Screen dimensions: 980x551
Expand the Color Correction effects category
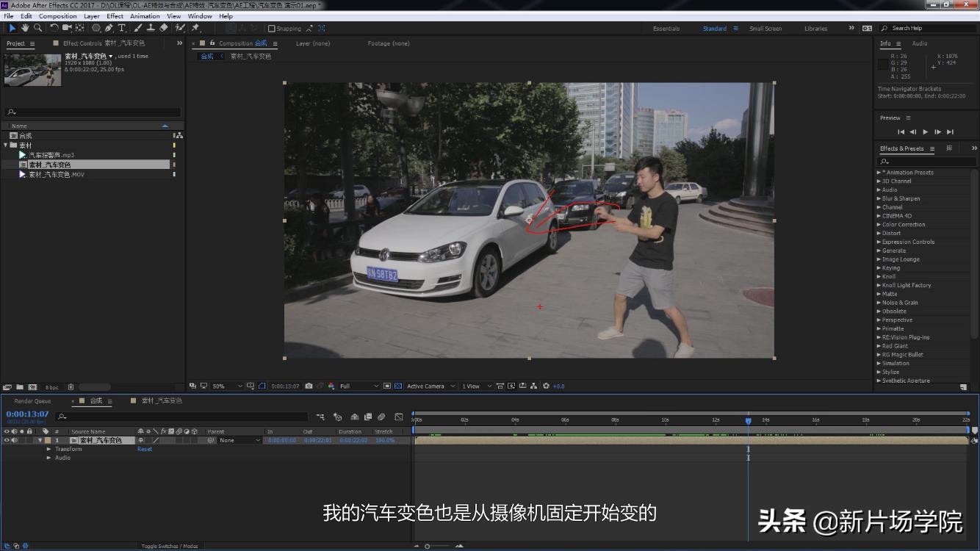[879, 224]
